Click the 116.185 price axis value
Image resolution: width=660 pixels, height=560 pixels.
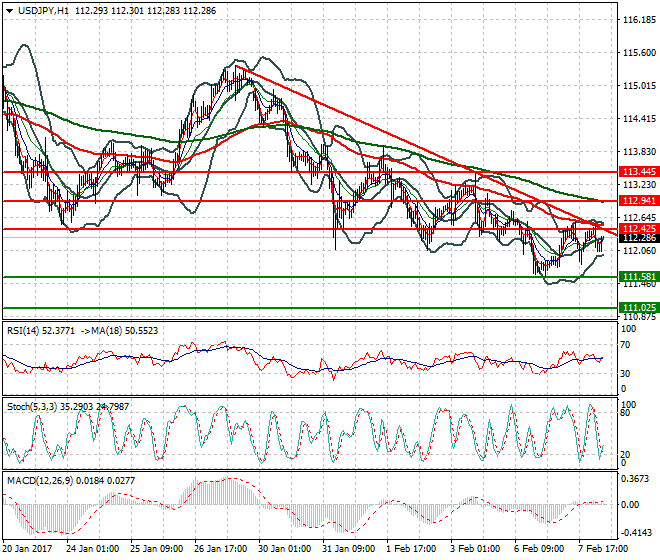(639, 20)
